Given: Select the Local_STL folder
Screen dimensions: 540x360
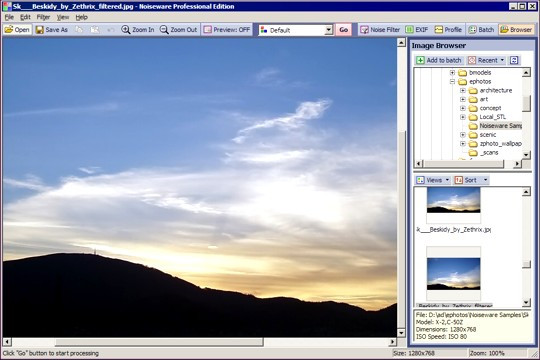Looking at the screenshot, I should pos(492,117).
